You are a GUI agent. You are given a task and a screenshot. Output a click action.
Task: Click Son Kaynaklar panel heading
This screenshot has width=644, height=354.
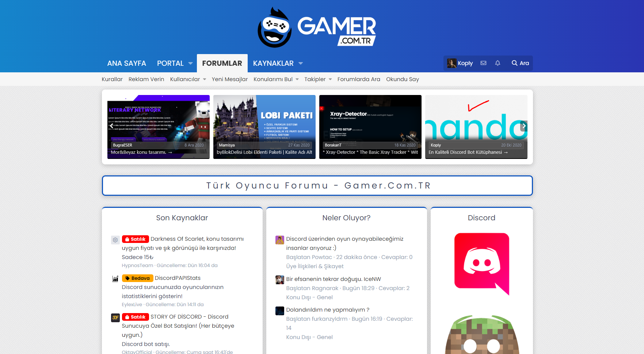tap(182, 218)
